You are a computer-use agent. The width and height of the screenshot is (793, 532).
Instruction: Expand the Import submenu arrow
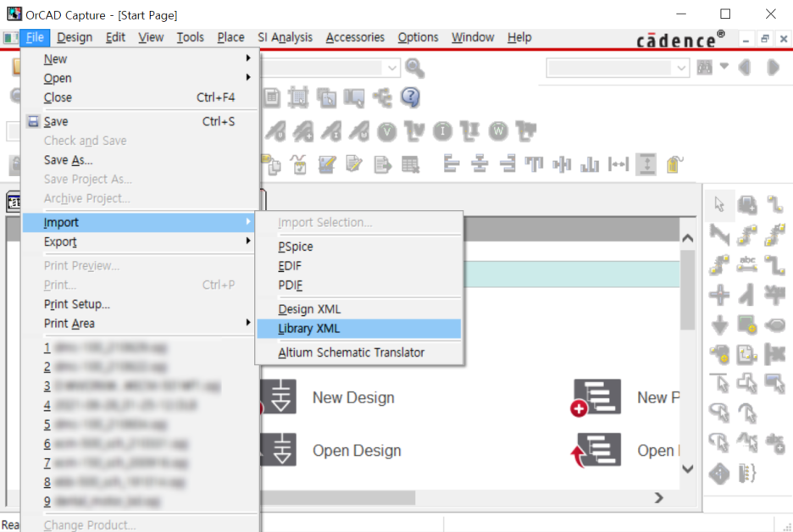pyautogui.click(x=247, y=221)
